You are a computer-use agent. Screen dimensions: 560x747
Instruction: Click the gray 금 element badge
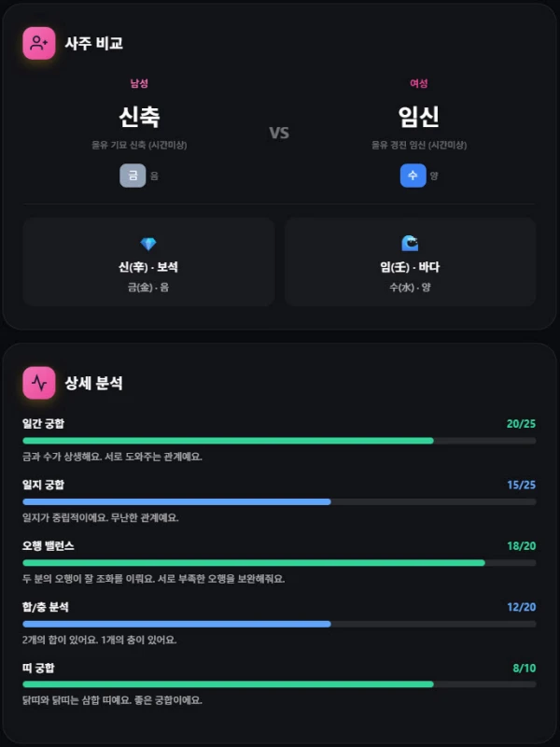pyautogui.click(x=133, y=176)
